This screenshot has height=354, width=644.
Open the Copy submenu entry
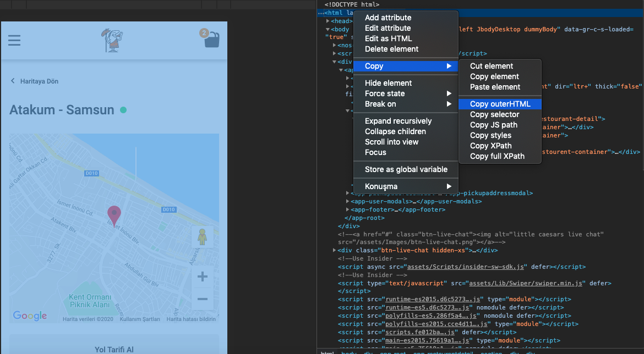click(x=406, y=66)
